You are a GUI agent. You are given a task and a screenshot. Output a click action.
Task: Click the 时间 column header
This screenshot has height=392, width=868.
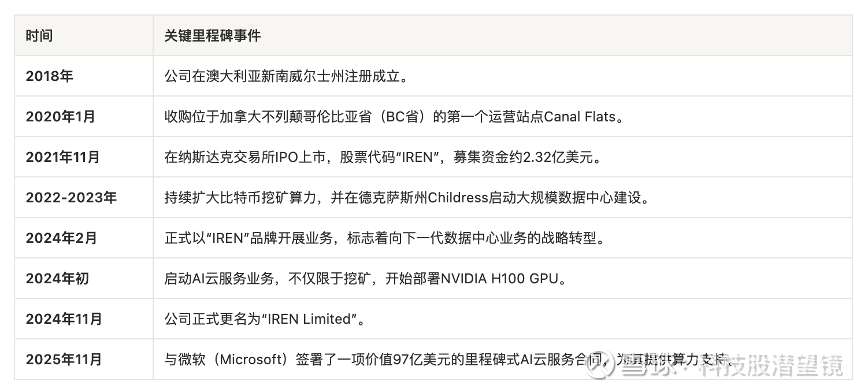[39, 36]
